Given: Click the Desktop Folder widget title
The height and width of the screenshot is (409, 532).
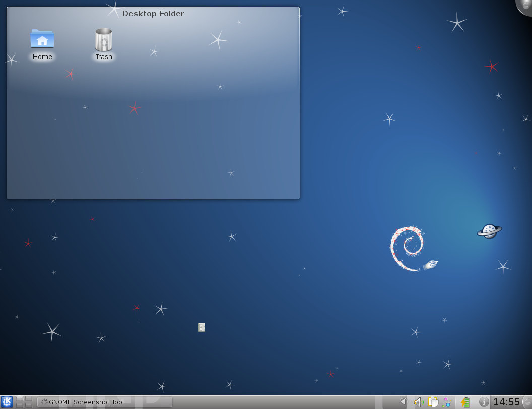Looking at the screenshot, I should click(153, 14).
